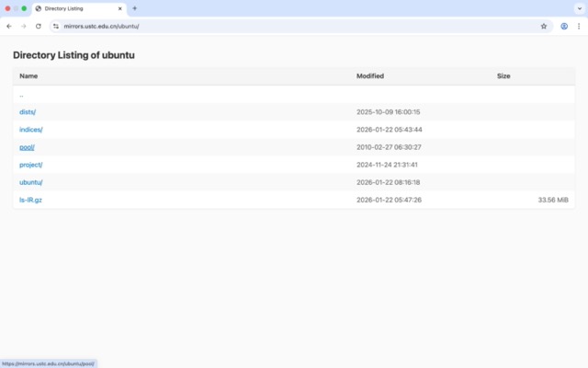This screenshot has width=588, height=368.
Task: Go to the ubuntu/ subdirectory
Action: (30, 182)
